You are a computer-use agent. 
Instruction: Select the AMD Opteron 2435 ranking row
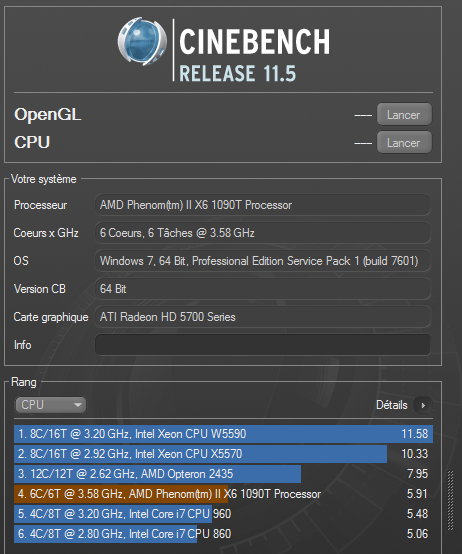(x=223, y=474)
